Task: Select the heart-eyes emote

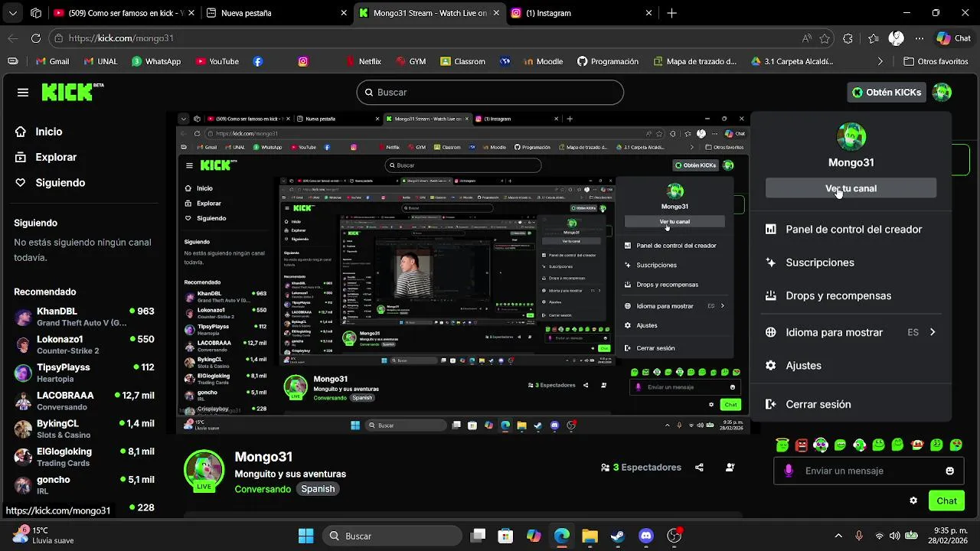Action: [x=955, y=445]
